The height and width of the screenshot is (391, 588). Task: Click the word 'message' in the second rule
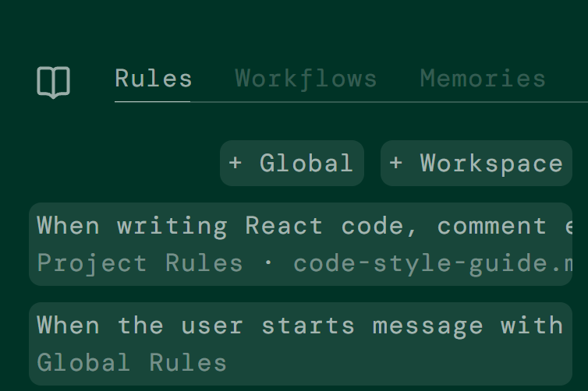click(x=427, y=326)
